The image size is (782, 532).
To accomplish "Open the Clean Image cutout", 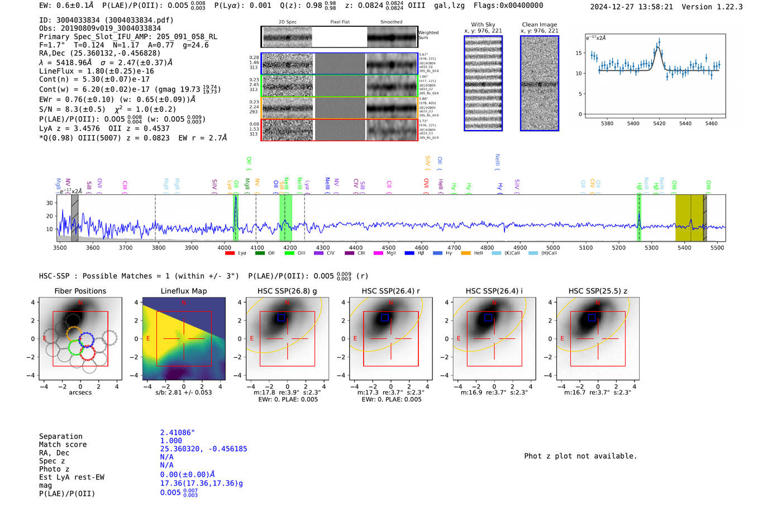I will tap(540, 83).
